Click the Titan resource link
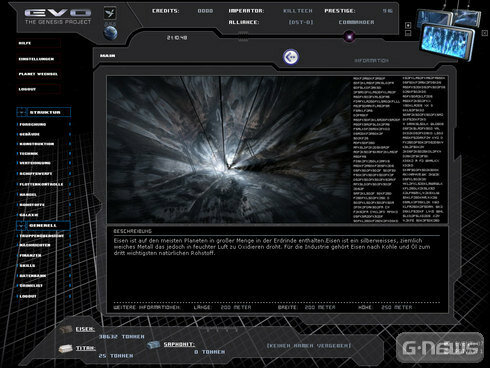The height and width of the screenshot is (368, 490). tap(86, 348)
